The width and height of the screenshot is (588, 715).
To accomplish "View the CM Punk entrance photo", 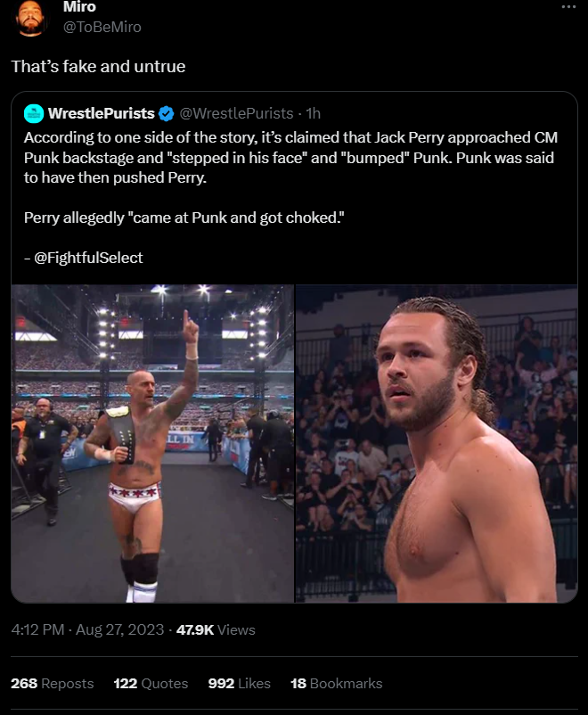I will pyautogui.click(x=152, y=443).
